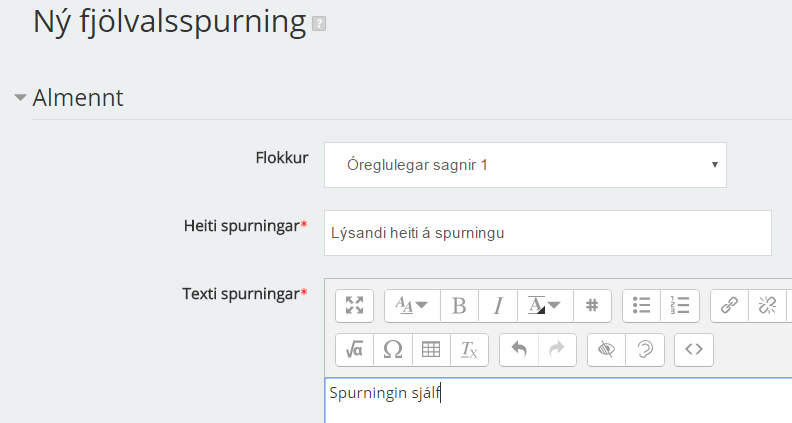This screenshot has width=792, height=423.
Task: Undo the last edit
Action: 519,350
